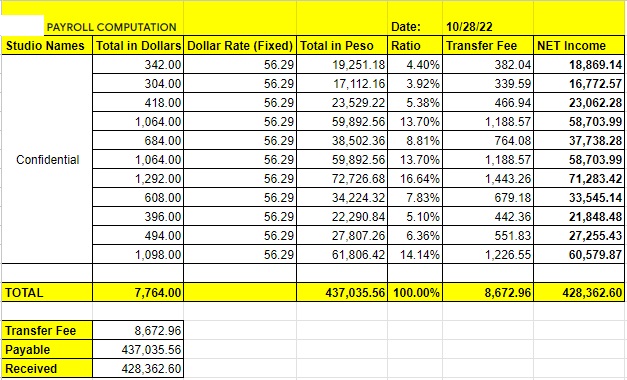This screenshot has height=380, width=627.
Task: Click the 'TOTAL' row label
Action: click(x=47, y=292)
